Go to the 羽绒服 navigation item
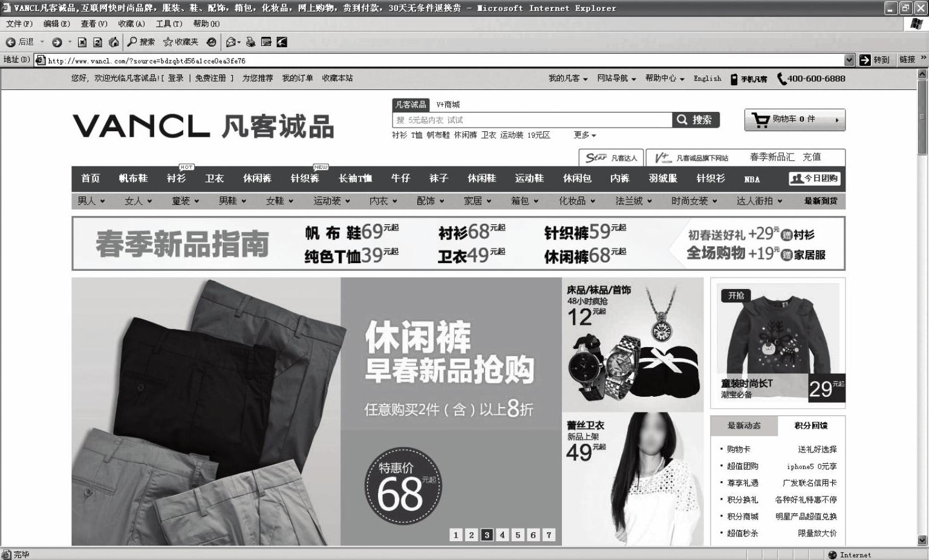This screenshot has width=929, height=560. (663, 178)
